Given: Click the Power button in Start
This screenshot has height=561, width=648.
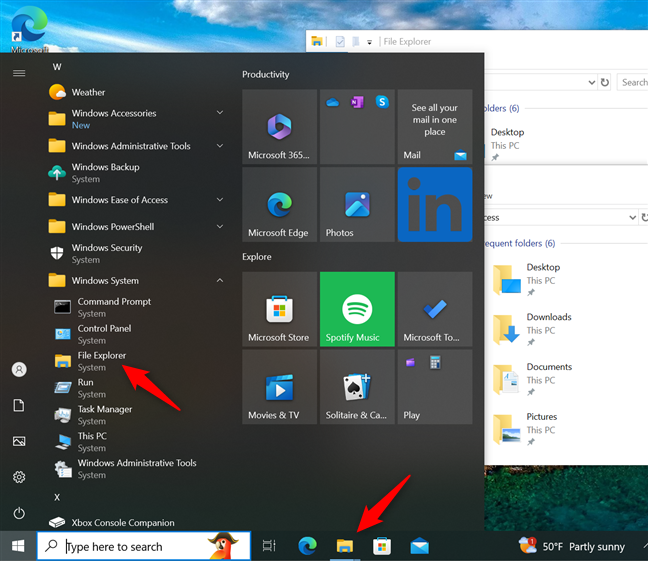Looking at the screenshot, I should point(19,513).
